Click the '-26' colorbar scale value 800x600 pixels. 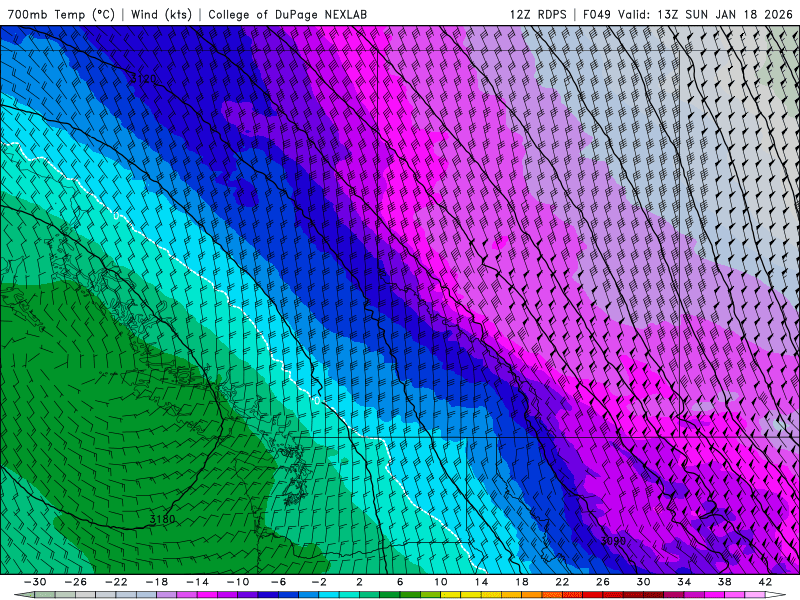pos(76,582)
